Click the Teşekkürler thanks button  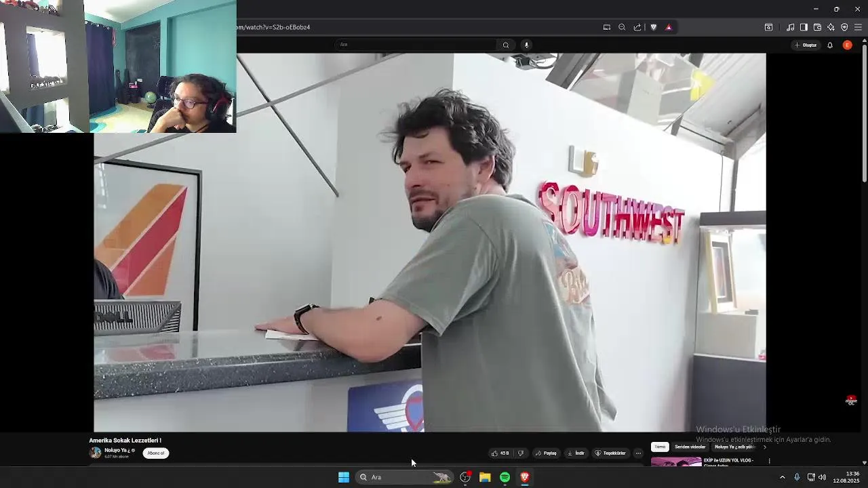pos(610,453)
